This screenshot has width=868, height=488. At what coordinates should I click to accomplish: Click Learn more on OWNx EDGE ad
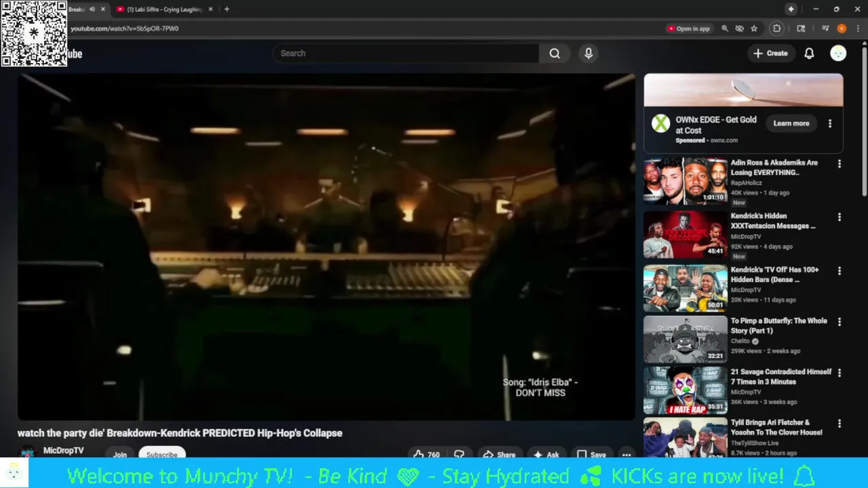coord(791,123)
